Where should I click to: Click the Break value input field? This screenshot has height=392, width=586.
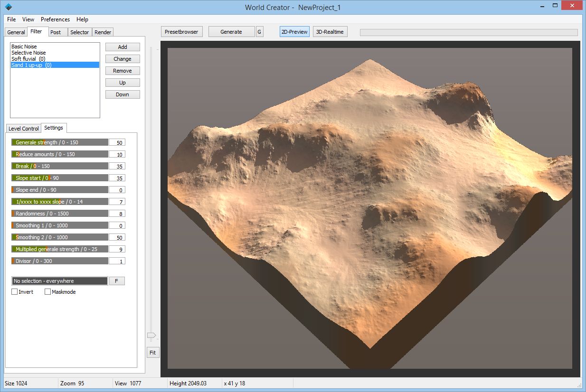click(x=117, y=166)
